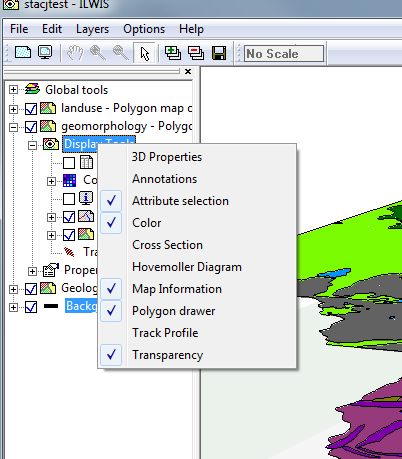The width and height of the screenshot is (402, 459).
Task: Open the Layers menu
Action: pos(92,29)
